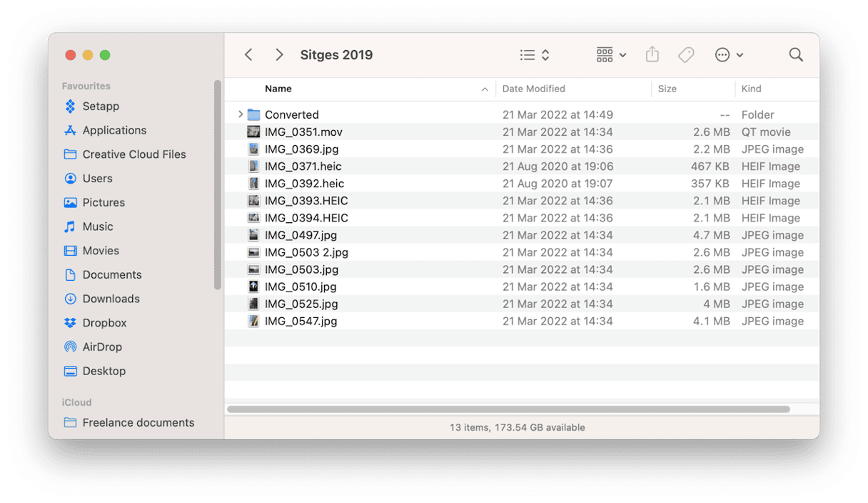Open the Group By grid dropdown
The image size is (868, 503).
pos(611,55)
